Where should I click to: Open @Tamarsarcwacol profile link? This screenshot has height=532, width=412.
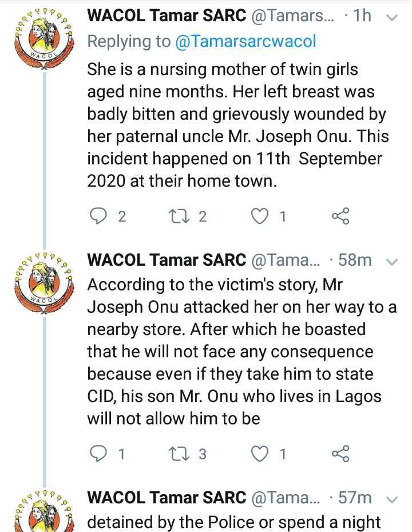click(x=246, y=41)
